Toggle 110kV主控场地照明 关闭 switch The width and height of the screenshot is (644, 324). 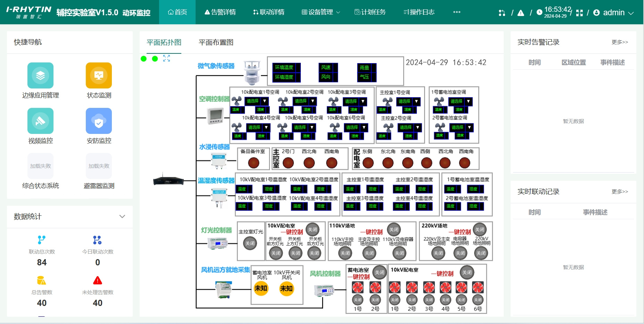point(345,253)
